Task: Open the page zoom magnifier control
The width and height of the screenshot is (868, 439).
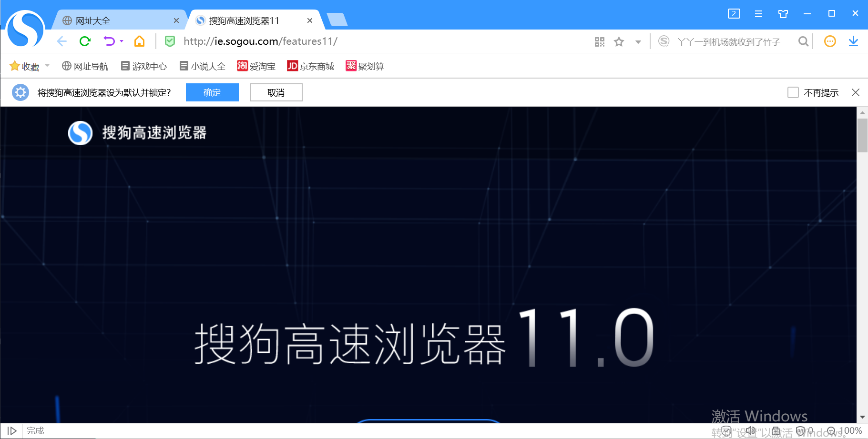Action: (831, 431)
